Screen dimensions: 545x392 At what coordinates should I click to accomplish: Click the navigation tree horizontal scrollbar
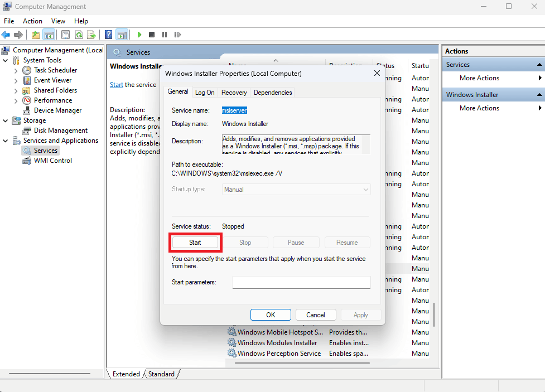click(x=50, y=374)
